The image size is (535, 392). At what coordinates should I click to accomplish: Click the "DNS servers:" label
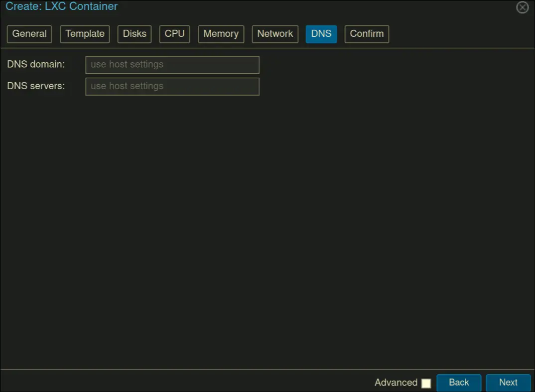pos(36,86)
